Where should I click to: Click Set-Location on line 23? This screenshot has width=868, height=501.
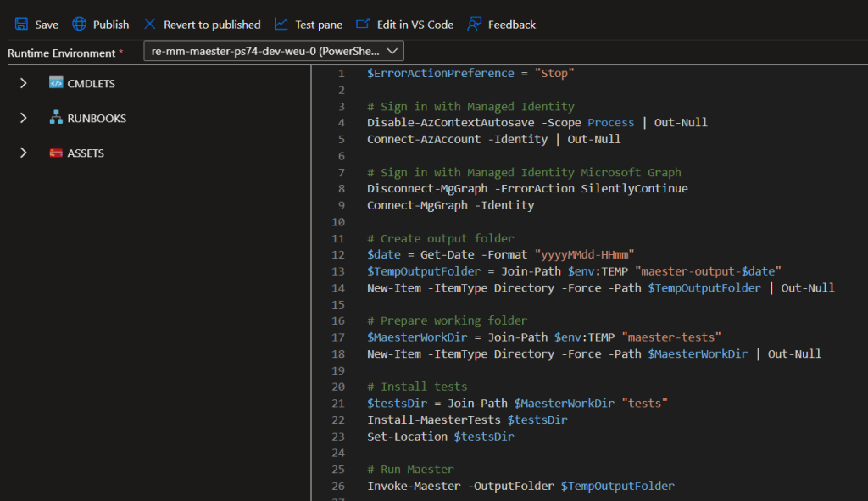tap(407, 437)
